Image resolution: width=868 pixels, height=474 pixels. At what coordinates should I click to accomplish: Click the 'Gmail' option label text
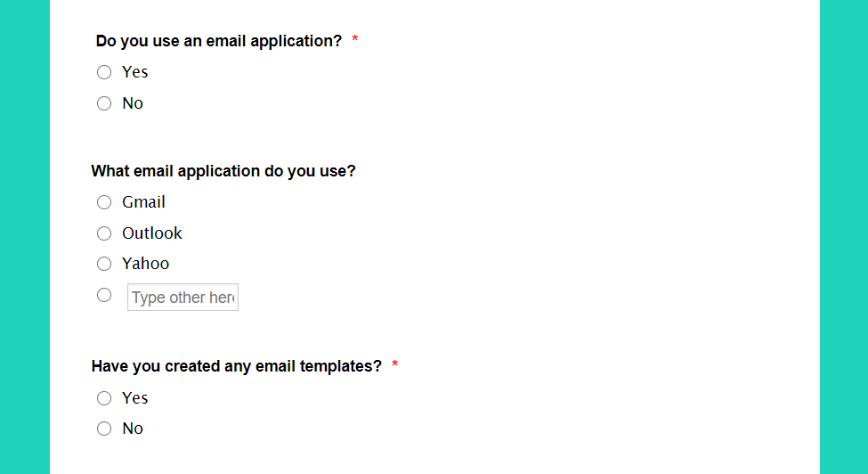(x=144, y=202)
